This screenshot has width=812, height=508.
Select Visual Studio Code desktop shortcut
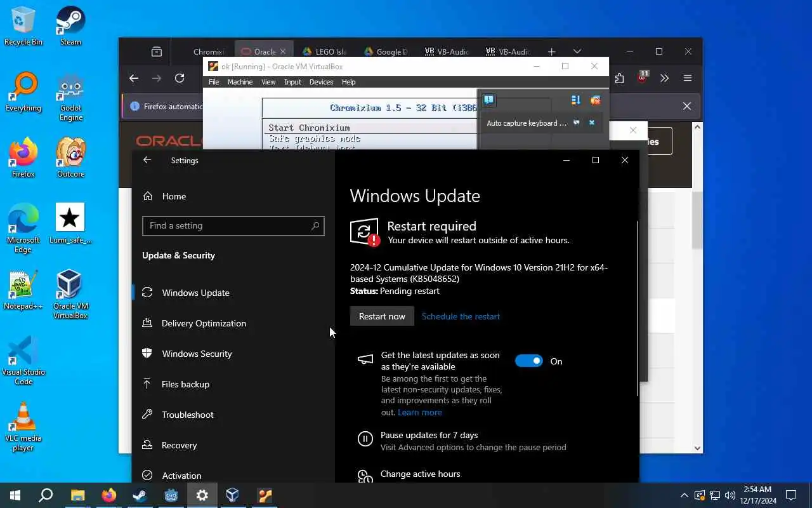pos(23,361)
